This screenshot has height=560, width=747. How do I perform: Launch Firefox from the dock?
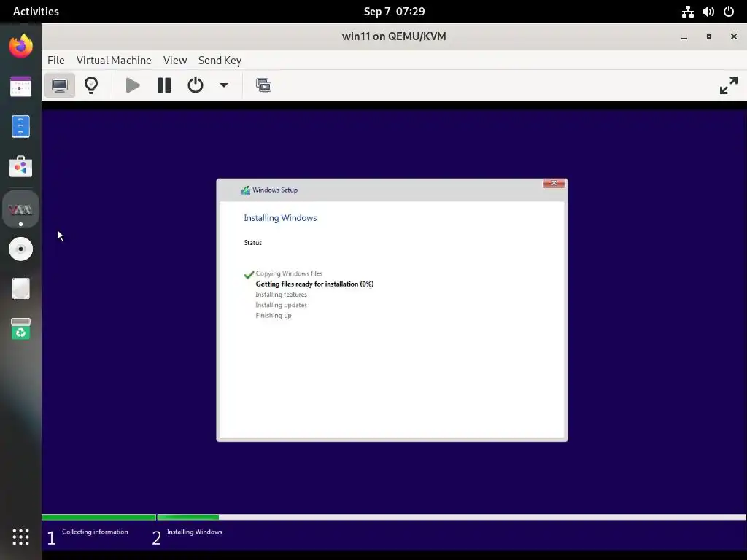tap(20, 46)
